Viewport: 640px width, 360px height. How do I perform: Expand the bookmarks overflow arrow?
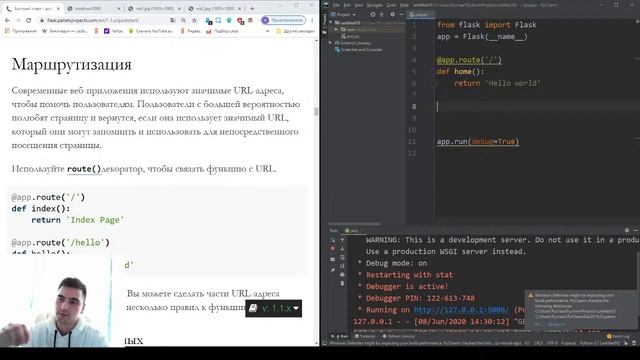click(x=268, y=31)
